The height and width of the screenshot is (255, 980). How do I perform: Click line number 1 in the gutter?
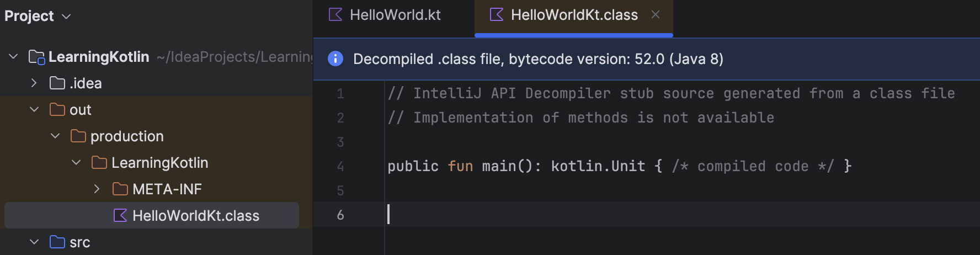(340, 94)
